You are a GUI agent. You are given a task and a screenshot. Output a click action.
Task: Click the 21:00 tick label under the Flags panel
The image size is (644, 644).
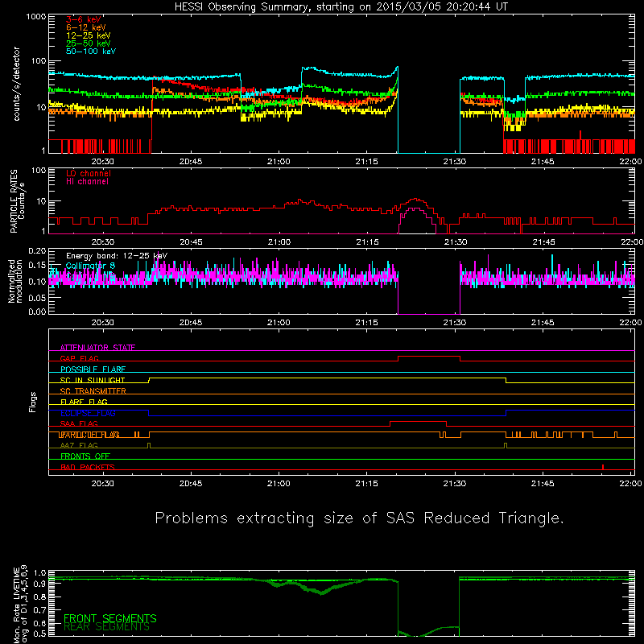click(x=279, y=484)
